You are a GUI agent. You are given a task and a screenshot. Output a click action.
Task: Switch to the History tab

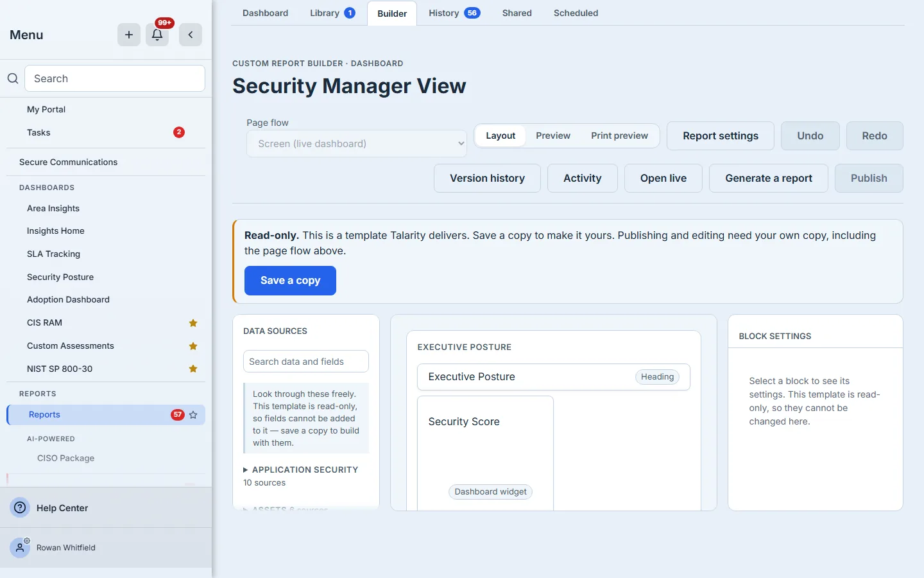click(x=454, y=13)
